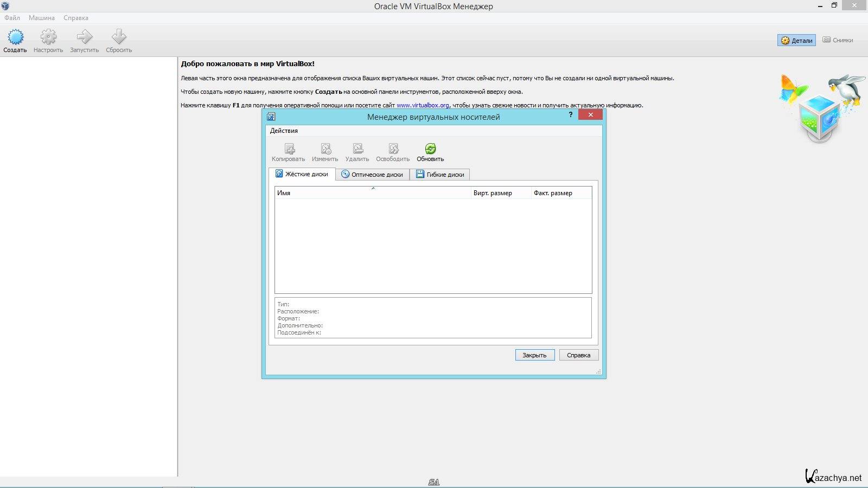The width and height of the screenshot is (868, 488).
Task: Open the Действия menu in dialog
Action: click(x=284, y=131)
